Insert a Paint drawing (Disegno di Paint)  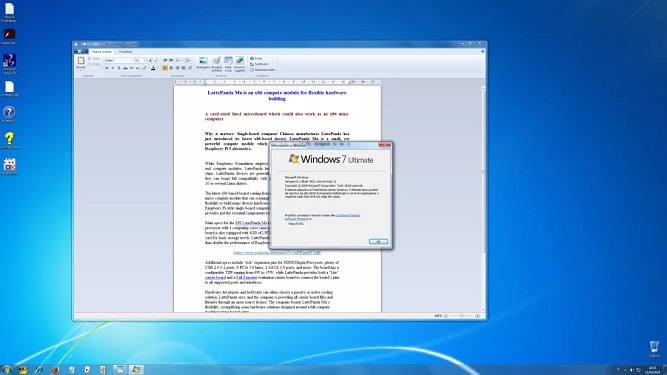(217, 63)
